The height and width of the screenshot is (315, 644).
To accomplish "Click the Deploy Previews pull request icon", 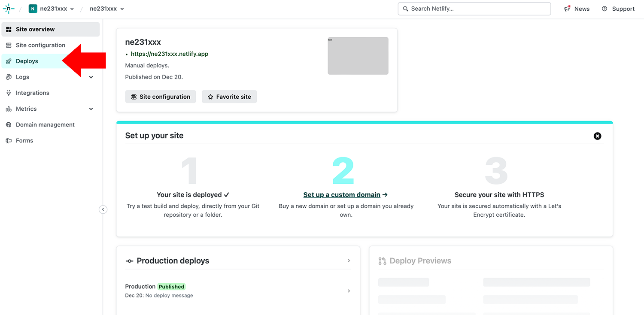I will pos(382,261).
